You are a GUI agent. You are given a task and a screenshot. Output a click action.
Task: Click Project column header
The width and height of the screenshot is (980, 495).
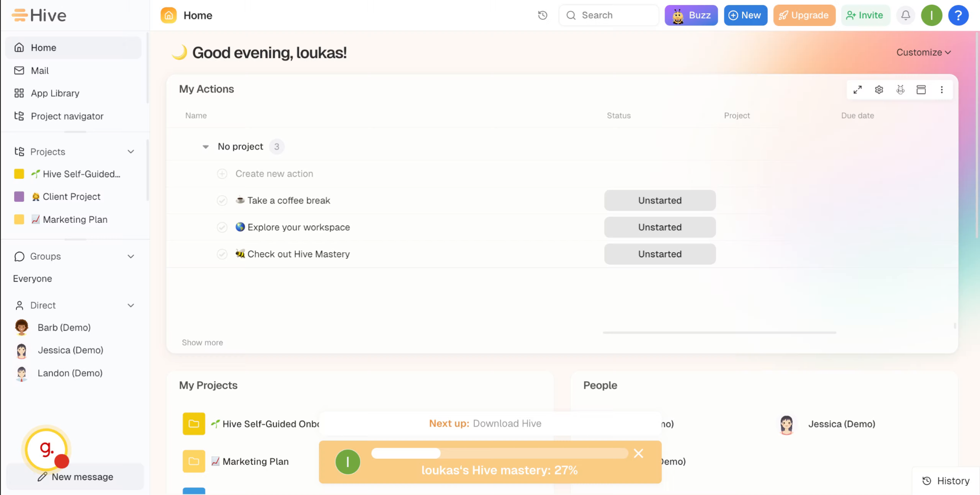click(x=737, y=116)
